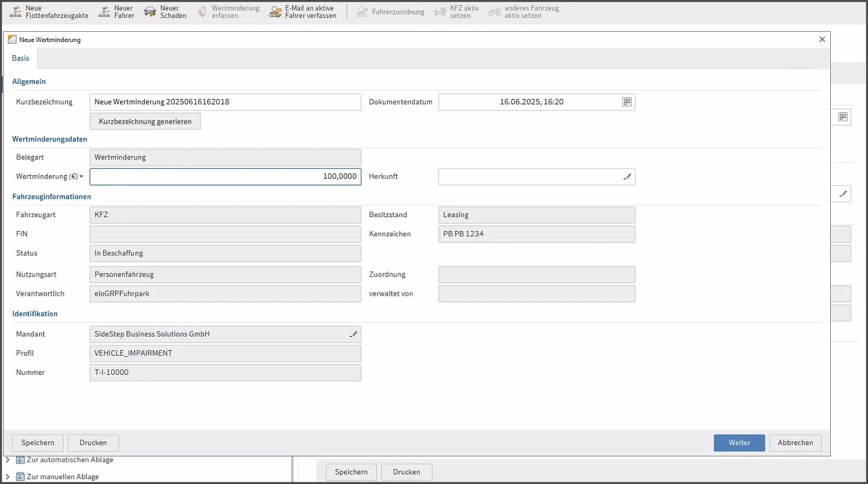The width and height of the screenshot is (868, 484).
Task: Click Drucken in the background window
Action: click(x=406, y=472)
